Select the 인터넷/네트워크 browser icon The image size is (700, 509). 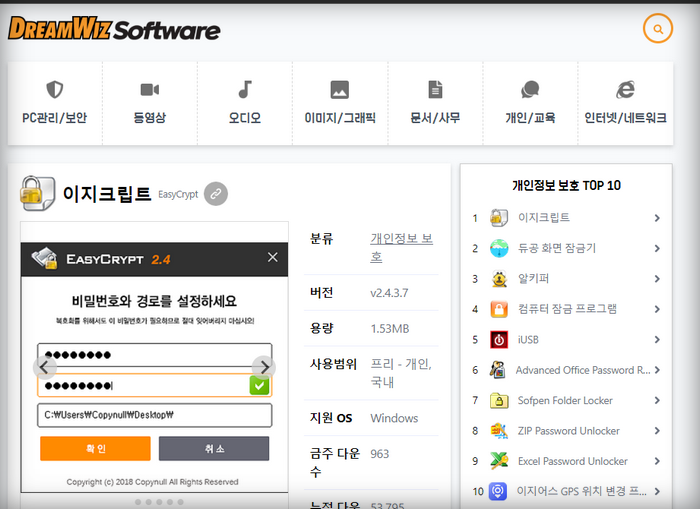[x=625, y=89]
